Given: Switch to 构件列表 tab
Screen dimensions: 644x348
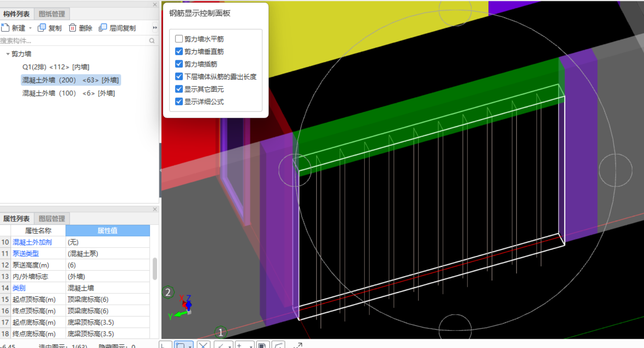Looking at the screenshot, I should point(16,14).
